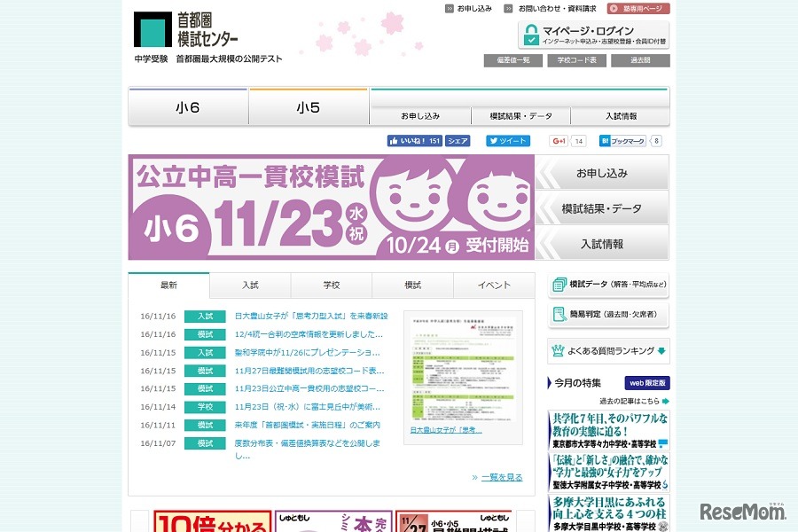Open the 学校コード表 gray button

tap(576, 60)
